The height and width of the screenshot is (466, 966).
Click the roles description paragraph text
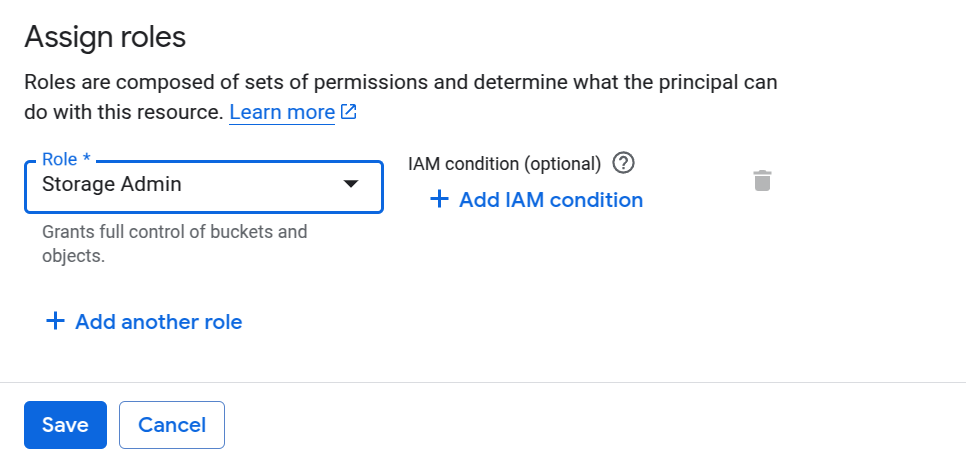pyautogui.click(x=400, y=97)
